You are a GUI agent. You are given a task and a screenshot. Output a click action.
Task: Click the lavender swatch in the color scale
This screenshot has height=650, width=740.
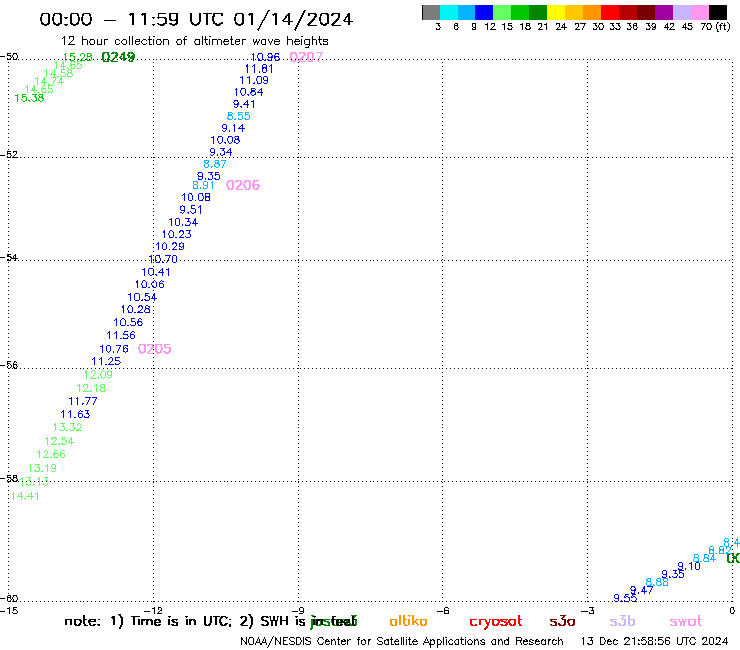pyautogui.click(x=681, y=12)
